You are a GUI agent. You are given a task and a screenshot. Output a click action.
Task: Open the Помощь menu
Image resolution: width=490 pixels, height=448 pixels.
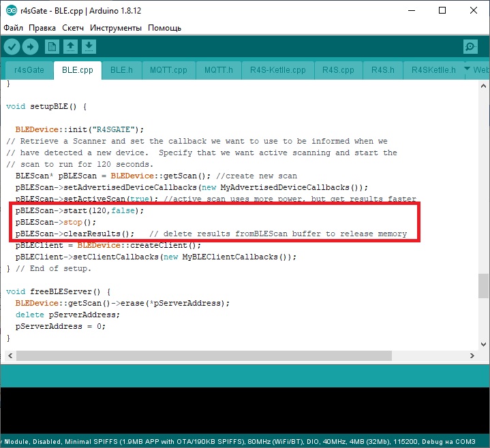(165, 28)
